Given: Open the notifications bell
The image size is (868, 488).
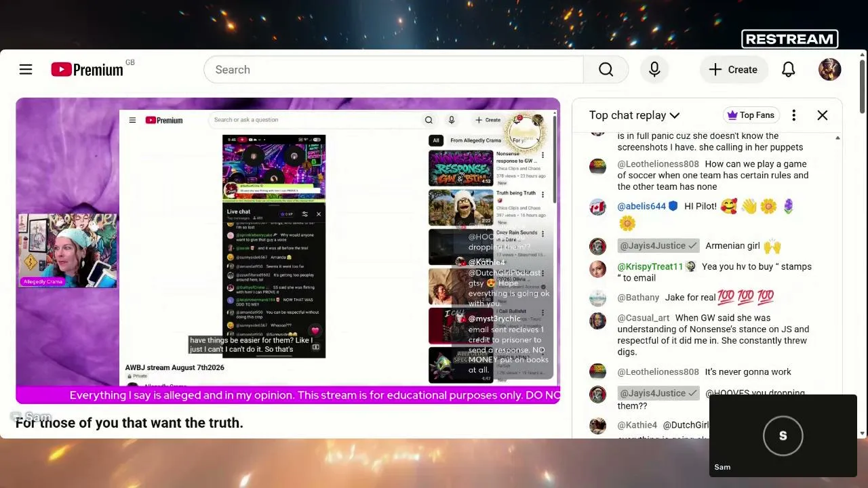Looking at the screenshot, I should click(x=788, y=70).
